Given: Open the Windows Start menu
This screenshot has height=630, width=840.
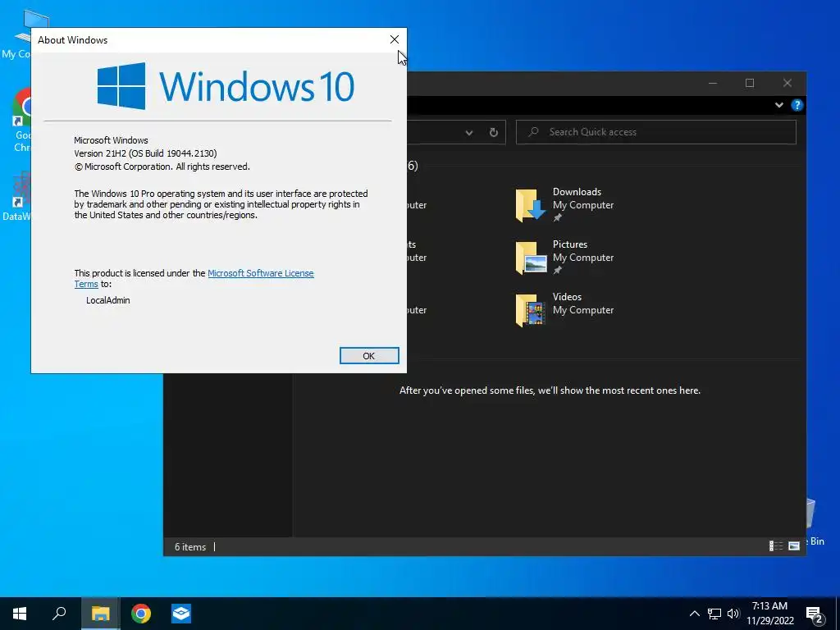Looking at the screenshot, I should tap(20, 614).
